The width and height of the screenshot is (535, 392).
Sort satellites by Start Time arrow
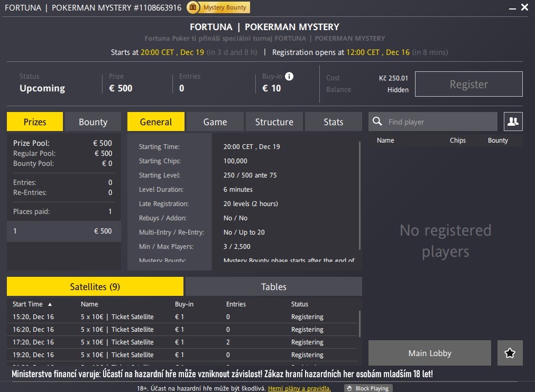pyautogui.click(x=50, y=304)
